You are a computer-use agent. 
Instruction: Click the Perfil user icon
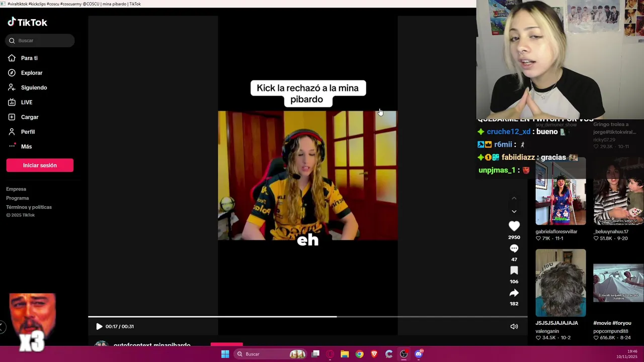[12, 132]
